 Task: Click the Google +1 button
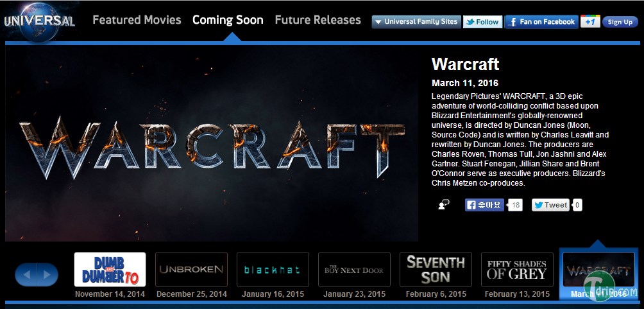(x=590, y=22)
